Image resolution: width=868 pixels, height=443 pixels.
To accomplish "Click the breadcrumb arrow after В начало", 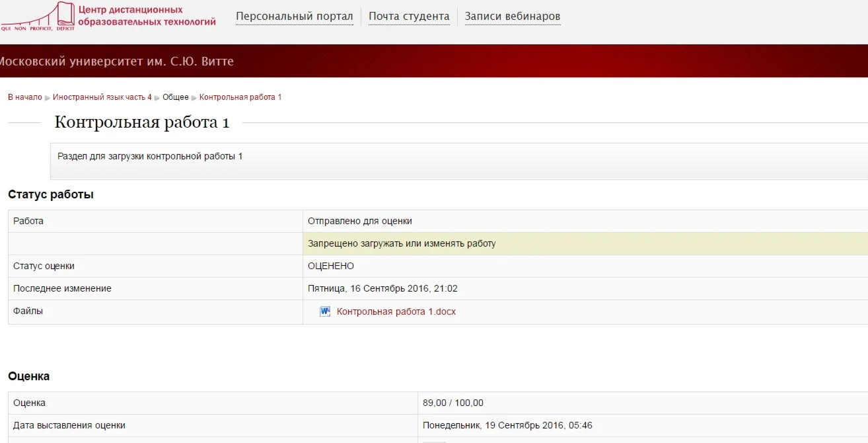I will coord(48,98).
